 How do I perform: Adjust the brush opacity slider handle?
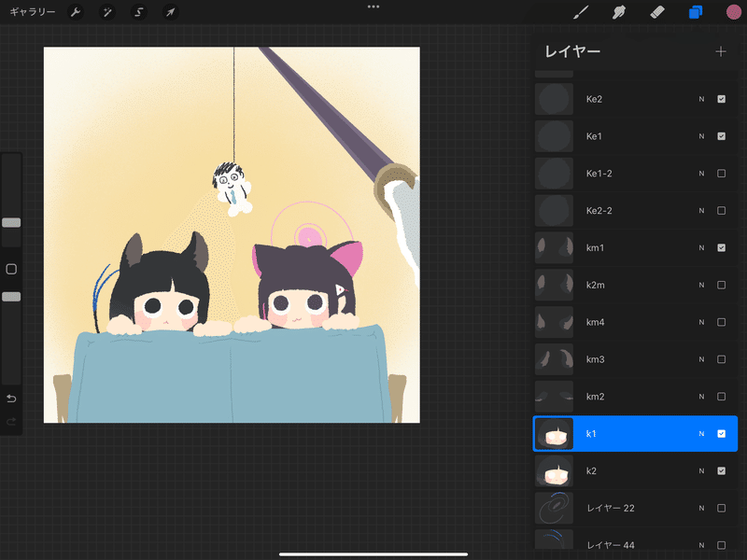[x=11, y=297]
